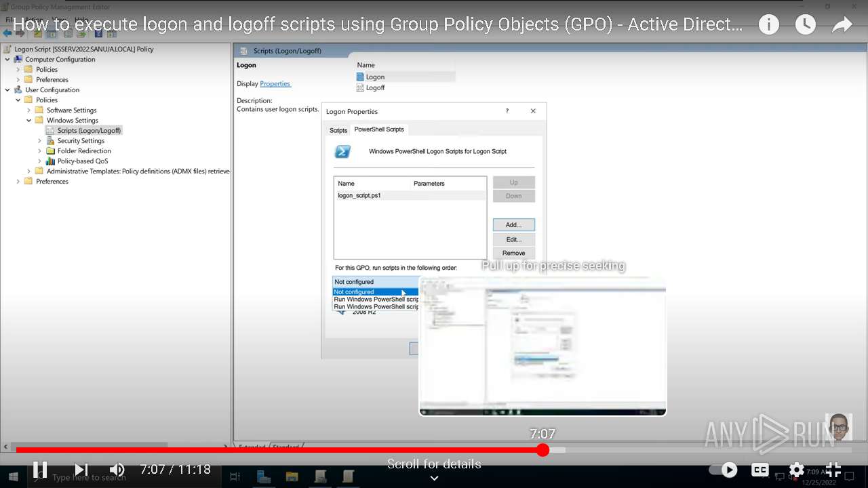Expand the Software Settings folder
Image resolution: width=868 pixels, height=488 pixels.
coord(29,110)
